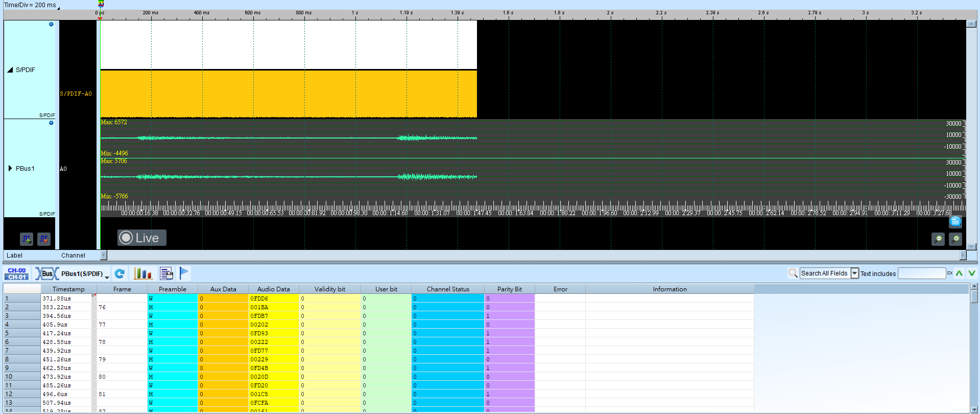980x414 pixels.
Task: Open the blue report bubble icon
Action: coord(955,222)
